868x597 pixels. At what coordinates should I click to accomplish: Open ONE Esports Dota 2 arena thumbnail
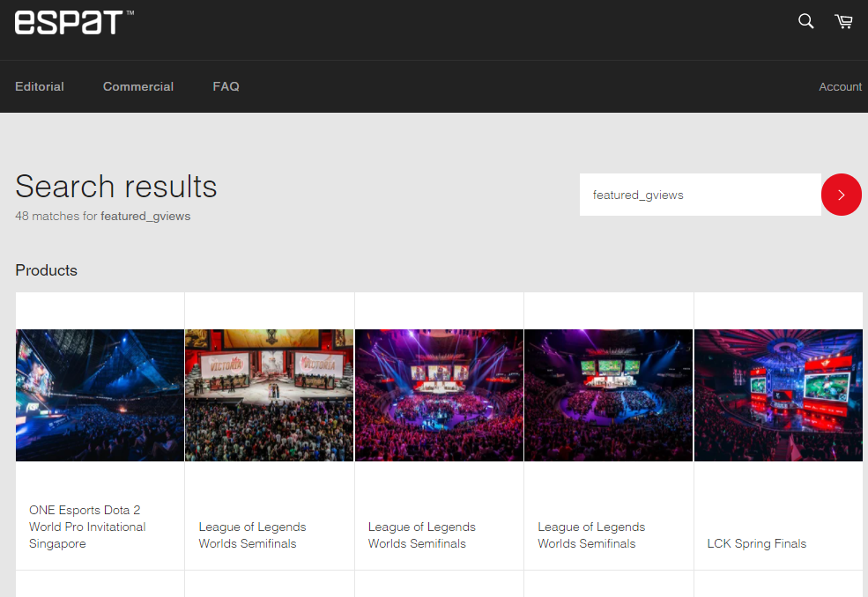coord(100,395)
